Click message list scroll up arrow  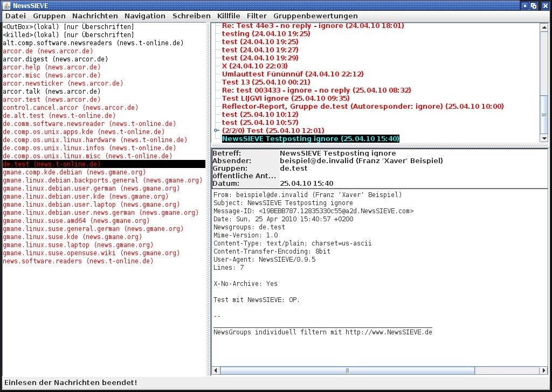click(x=544, y=27)
